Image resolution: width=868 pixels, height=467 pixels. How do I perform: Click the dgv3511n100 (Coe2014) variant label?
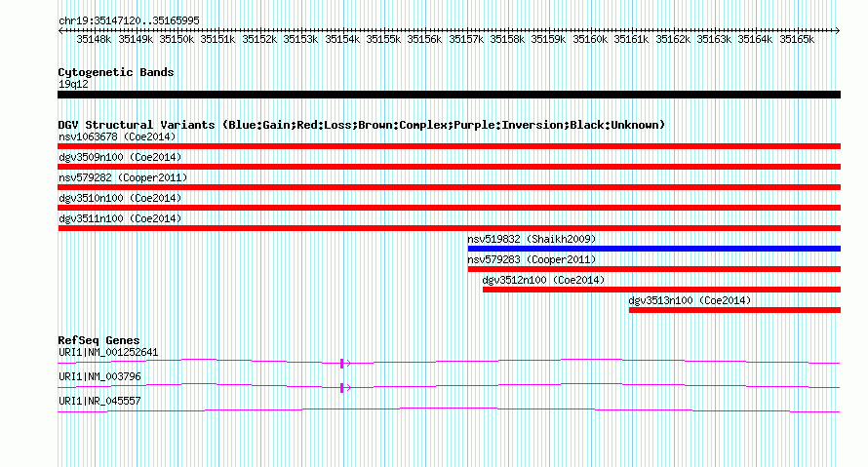point(120,218)
